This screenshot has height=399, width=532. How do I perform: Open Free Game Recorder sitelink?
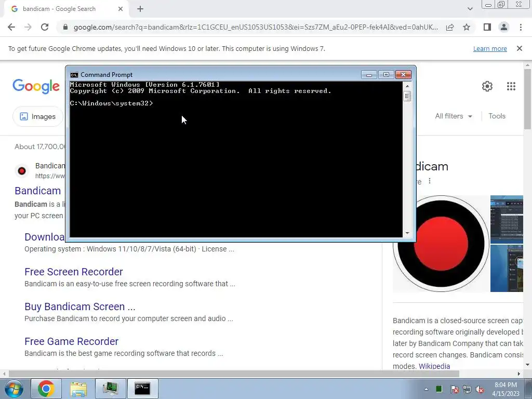tap(71, 341)
